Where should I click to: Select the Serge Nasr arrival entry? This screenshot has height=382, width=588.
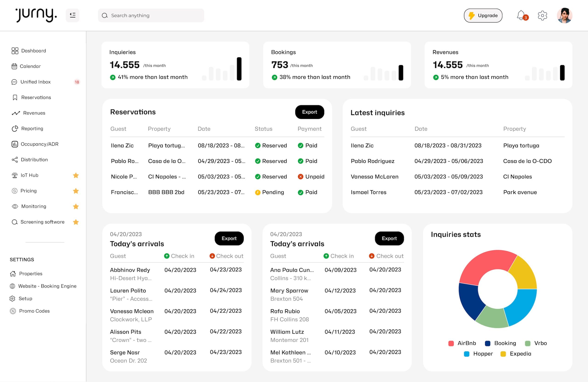tap(177, 356)
